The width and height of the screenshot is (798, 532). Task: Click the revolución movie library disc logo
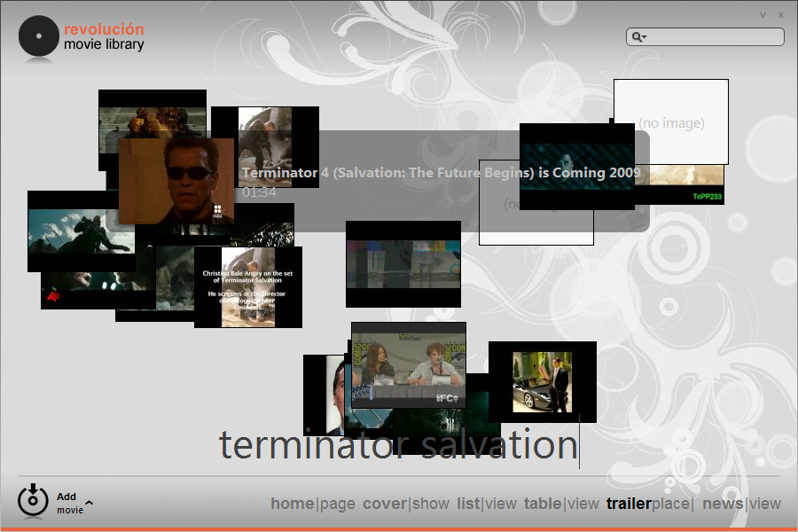(39, 36)
